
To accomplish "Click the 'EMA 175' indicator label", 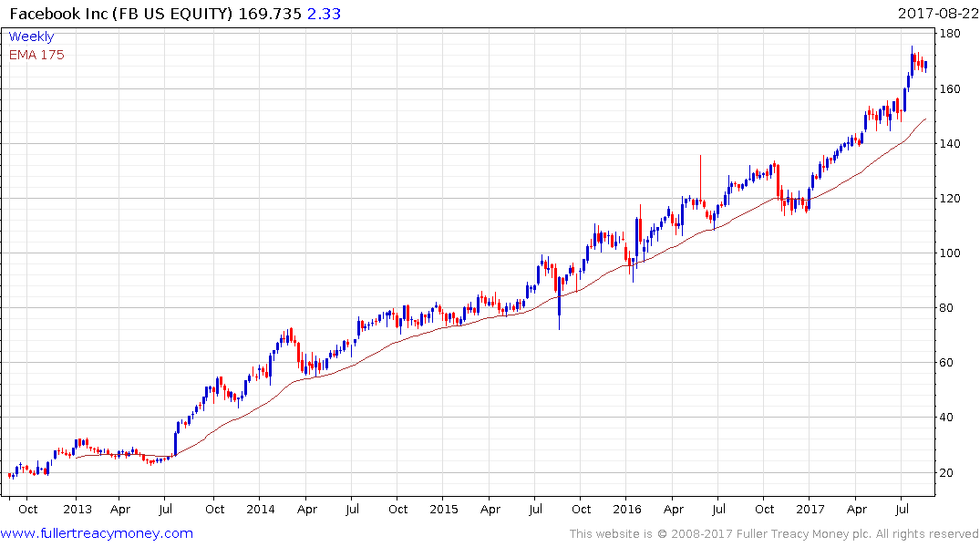I will point(36,55).
